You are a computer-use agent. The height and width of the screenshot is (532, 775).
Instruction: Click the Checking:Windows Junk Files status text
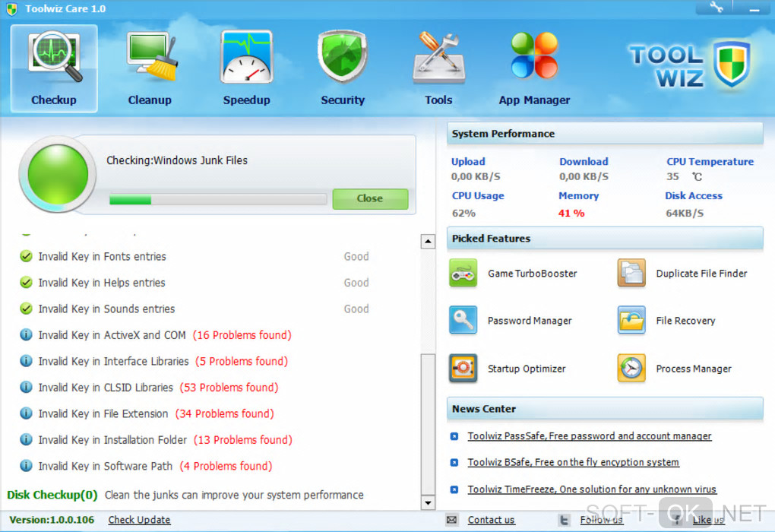[x=177, y=160]
